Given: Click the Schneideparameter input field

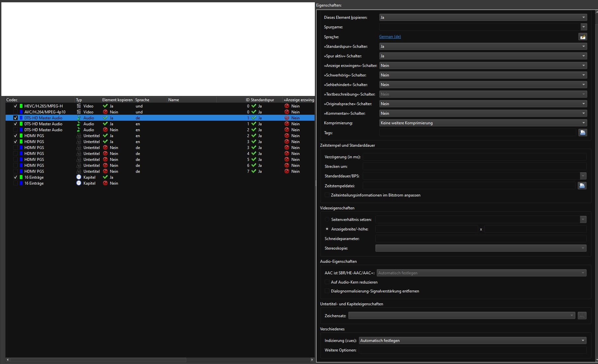Looking at the screenshot, I should point(481,238).
